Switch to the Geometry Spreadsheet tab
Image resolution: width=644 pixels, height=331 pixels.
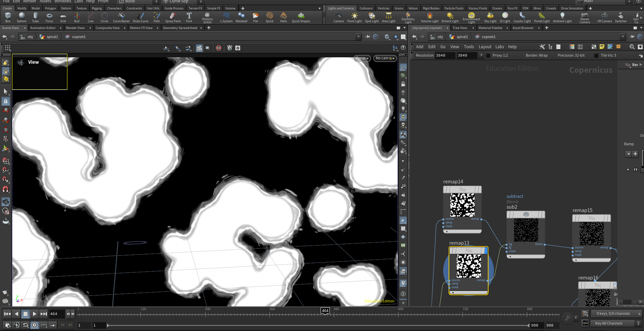tap(180, 28)
